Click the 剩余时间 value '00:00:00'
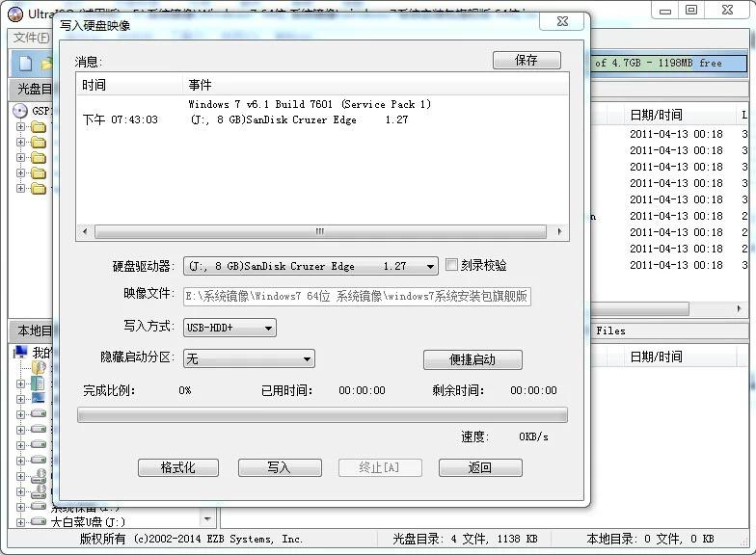 coord(533,390)
